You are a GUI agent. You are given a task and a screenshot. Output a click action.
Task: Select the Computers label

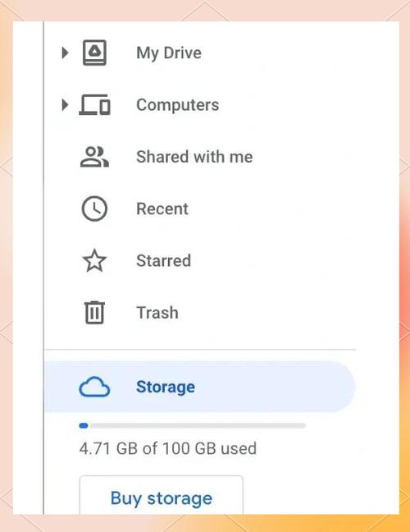pos(178,105)
